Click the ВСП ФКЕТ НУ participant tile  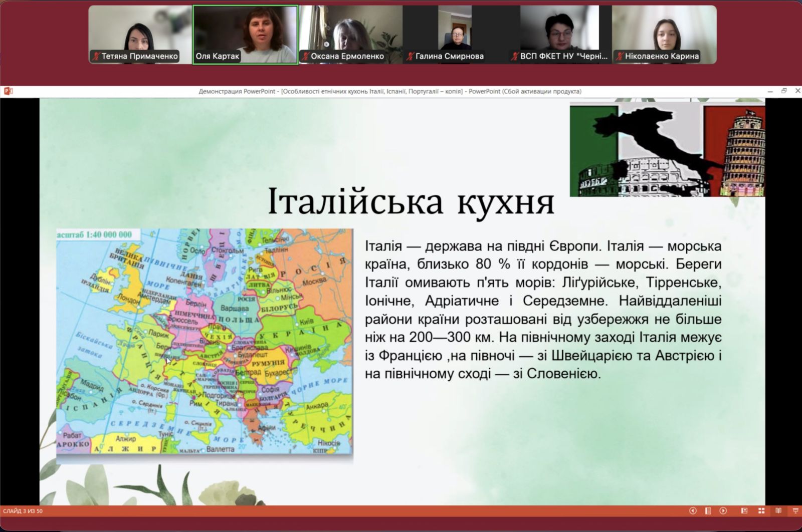click(560, 35)
